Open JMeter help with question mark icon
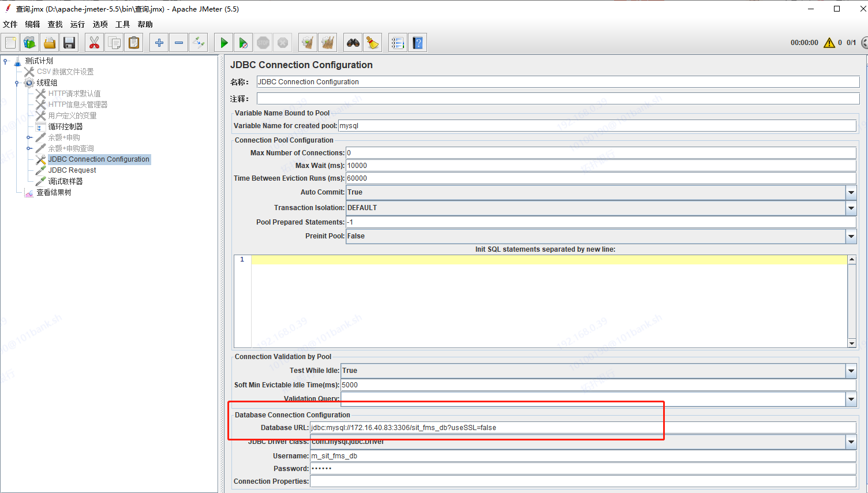868x493 pixels. tap(417, 42)
